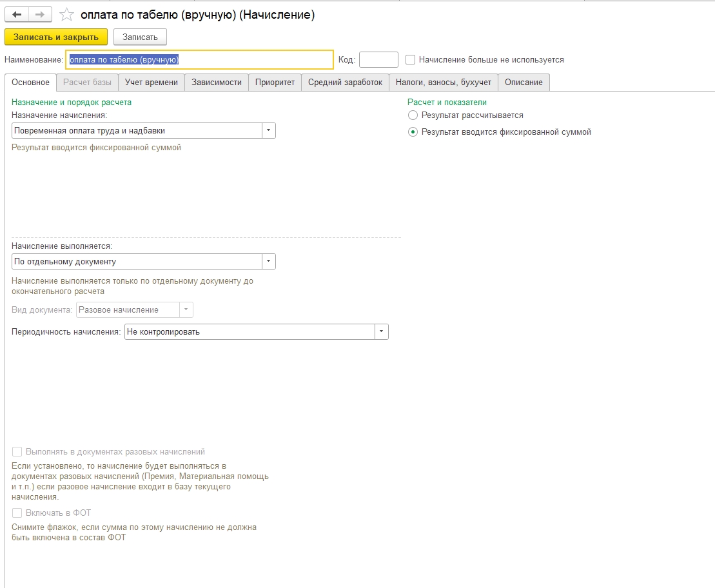Image resolution: width=715 pixels, height=588 pixels.
Task: Open 'Начисление выполняется' dropdown arrow
Action: tap(268, 262)
